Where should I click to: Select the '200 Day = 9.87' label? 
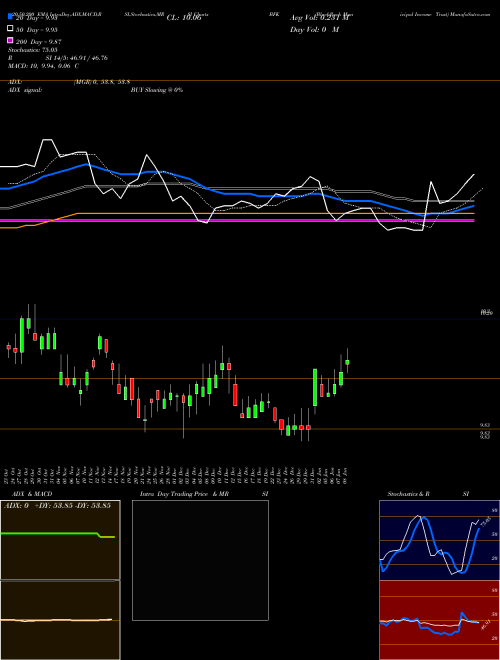click(38, 42)
